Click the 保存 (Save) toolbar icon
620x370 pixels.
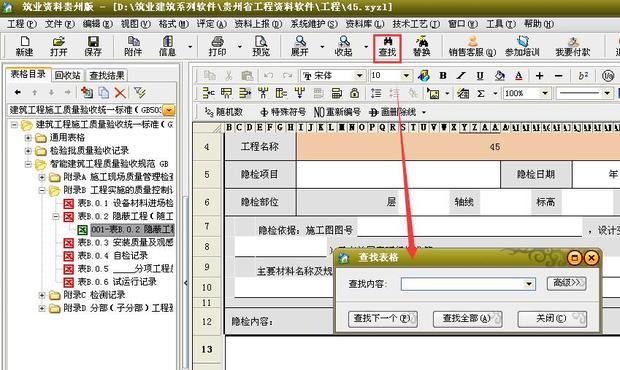(93, 46)
